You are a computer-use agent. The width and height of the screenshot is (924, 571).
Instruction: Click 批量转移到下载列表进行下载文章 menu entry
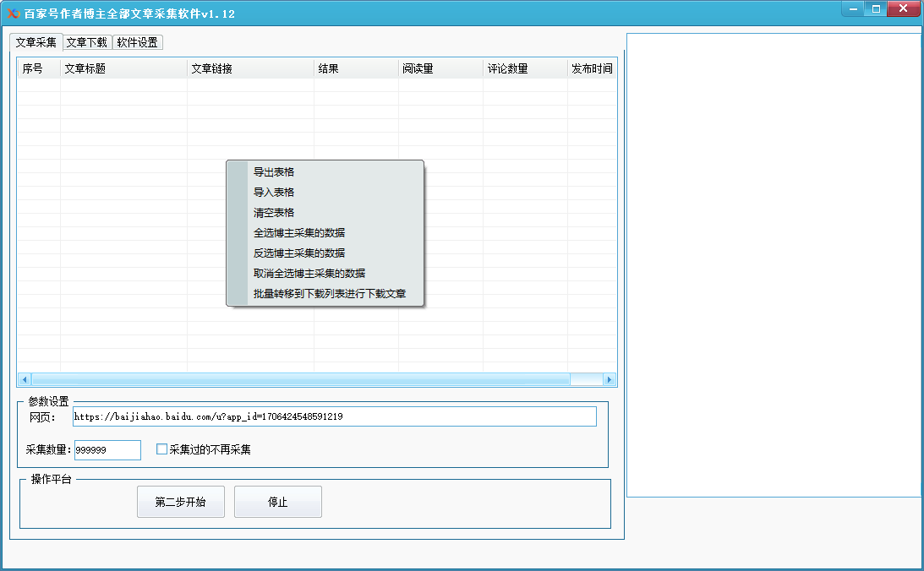pos(325,293)
